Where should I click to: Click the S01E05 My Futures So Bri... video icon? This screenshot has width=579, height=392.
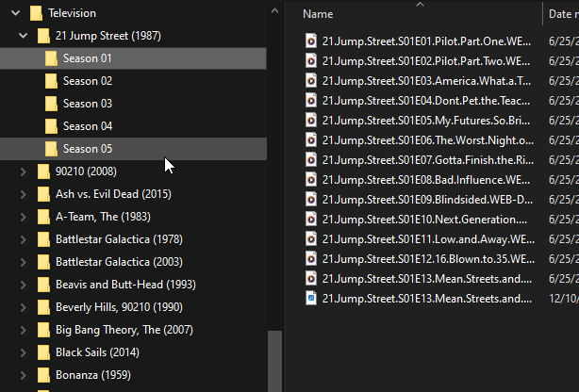pos(311,121)
